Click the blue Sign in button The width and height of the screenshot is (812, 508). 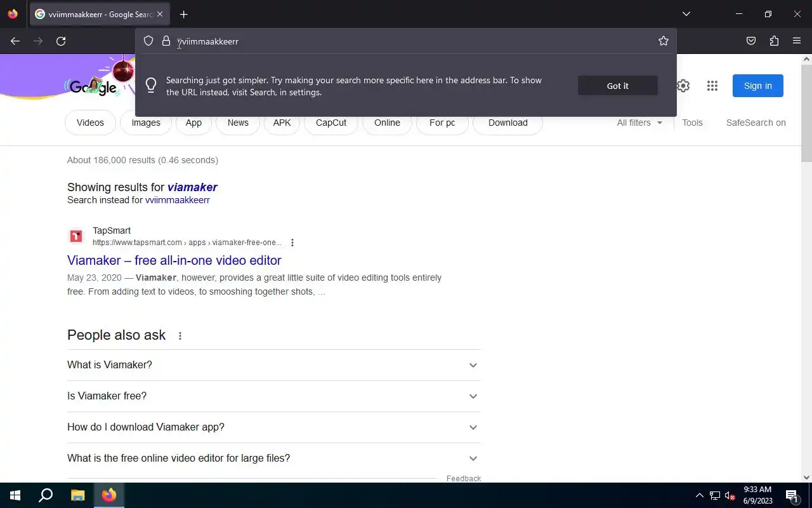click(x=758, y=86)
